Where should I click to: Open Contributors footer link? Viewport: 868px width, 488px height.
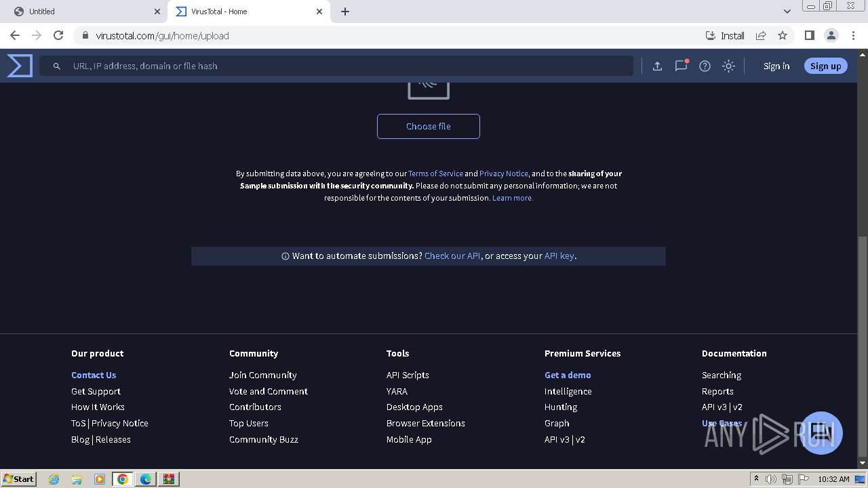point(255,407)
